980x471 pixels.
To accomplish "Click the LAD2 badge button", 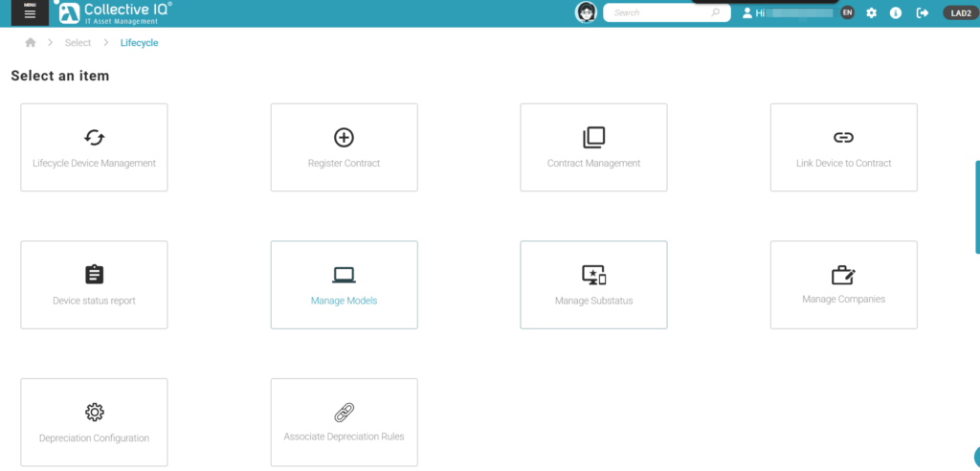I will [958, 13].
